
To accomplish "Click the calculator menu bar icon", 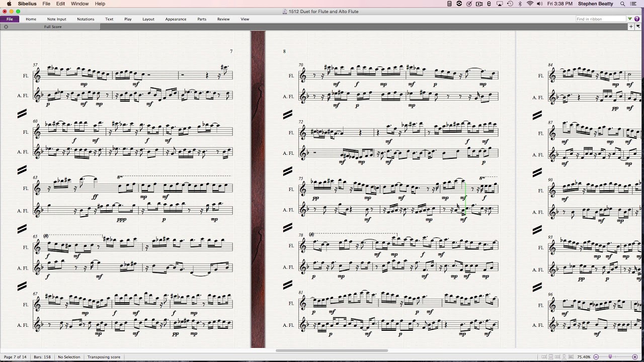I will pyautogui.click(x=449, y=4).
